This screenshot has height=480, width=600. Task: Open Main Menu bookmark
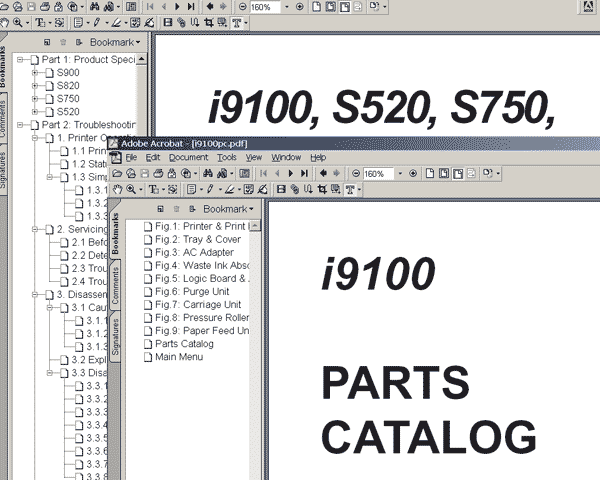pos(179,357)
